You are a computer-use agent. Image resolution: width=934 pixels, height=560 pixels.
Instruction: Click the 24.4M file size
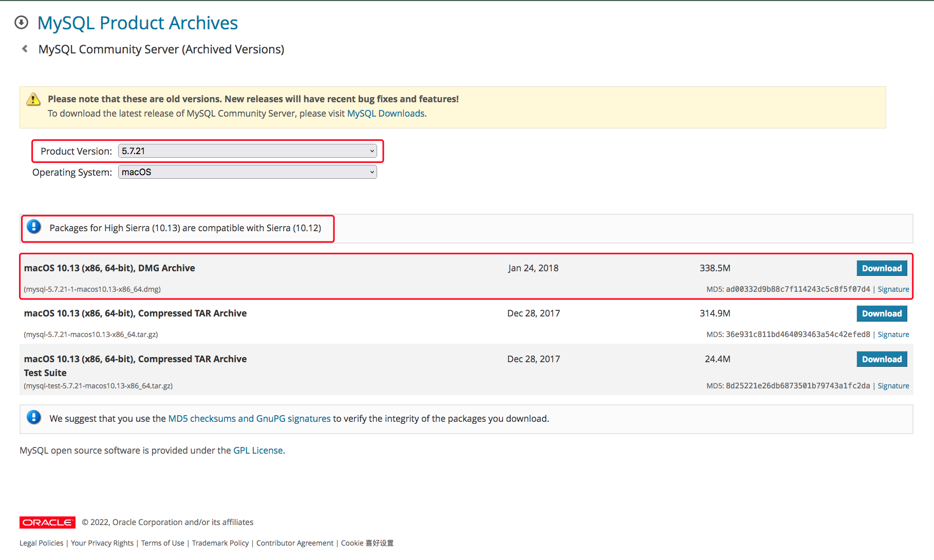pyautogui.click(x=718, y=359)
